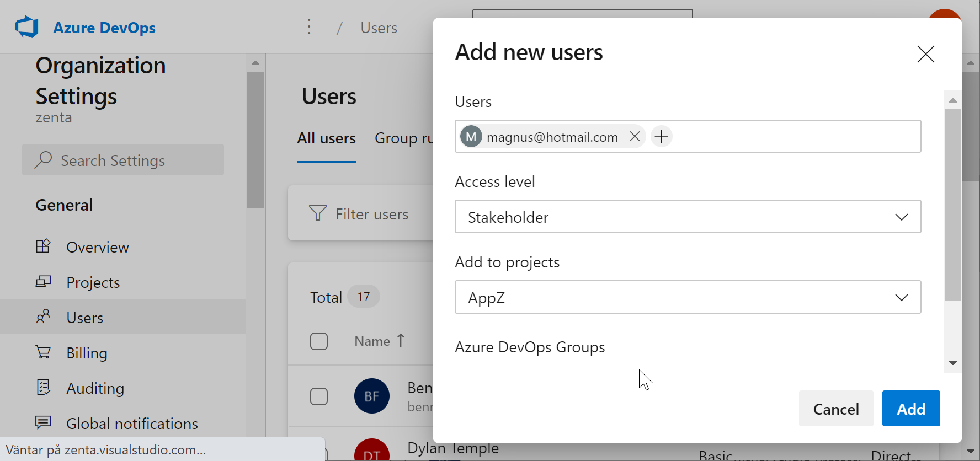Viewport: 980px width, 461px height.
Task: Click the General section heading
Action: click(64, 205)
